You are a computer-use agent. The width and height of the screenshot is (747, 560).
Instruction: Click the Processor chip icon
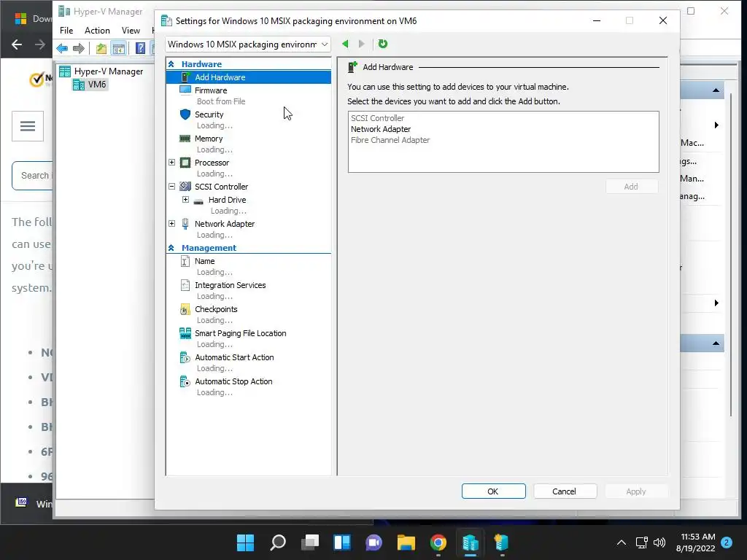point(185,163)
